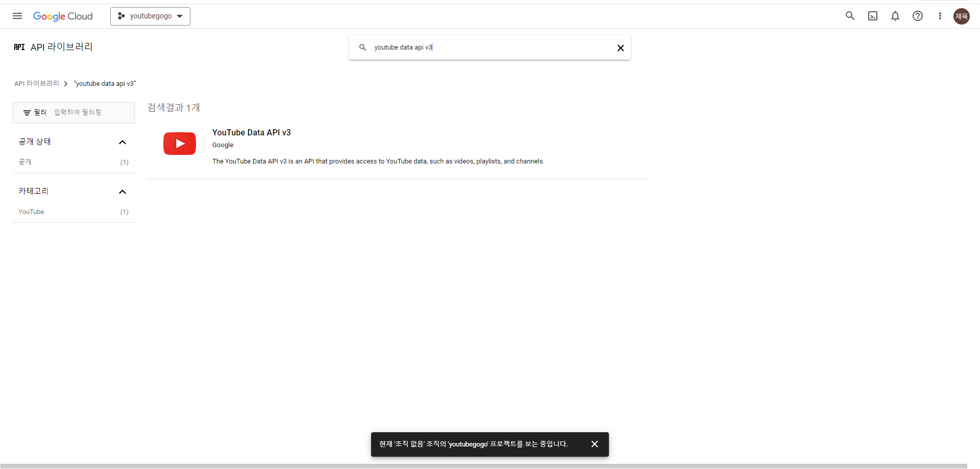Click the API library search input
This screenshot has height=469, width=980.
(490, 48)
